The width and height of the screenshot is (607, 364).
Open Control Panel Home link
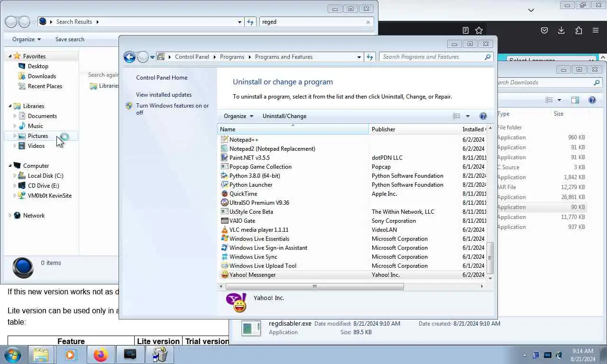162,78
